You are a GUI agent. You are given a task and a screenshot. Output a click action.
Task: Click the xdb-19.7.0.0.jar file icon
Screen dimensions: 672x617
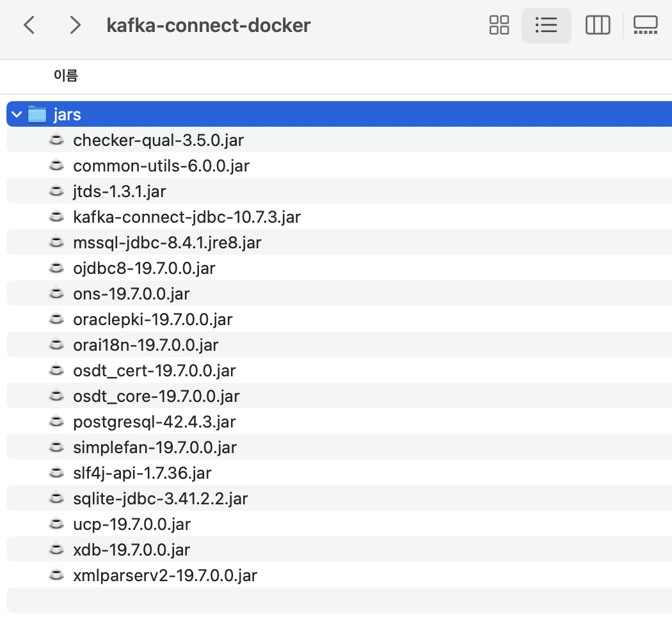pyautogui.click(x=56, y=549)
